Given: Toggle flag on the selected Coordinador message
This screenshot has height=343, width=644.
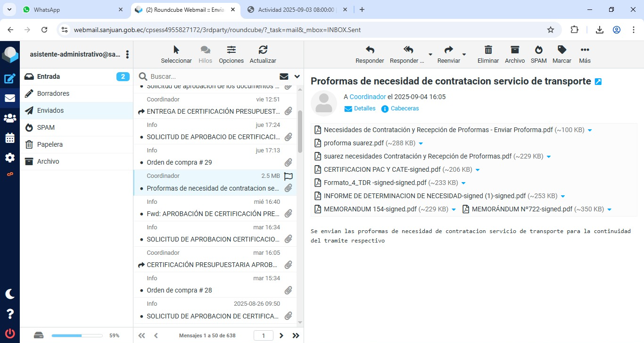Looking at the screenshot, I should [x=289, y=176].
